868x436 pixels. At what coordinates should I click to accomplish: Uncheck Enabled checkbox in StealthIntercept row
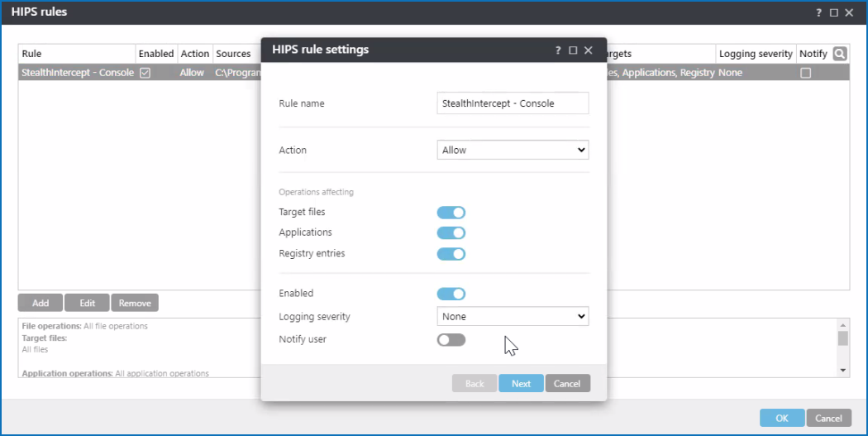(145, 73)
